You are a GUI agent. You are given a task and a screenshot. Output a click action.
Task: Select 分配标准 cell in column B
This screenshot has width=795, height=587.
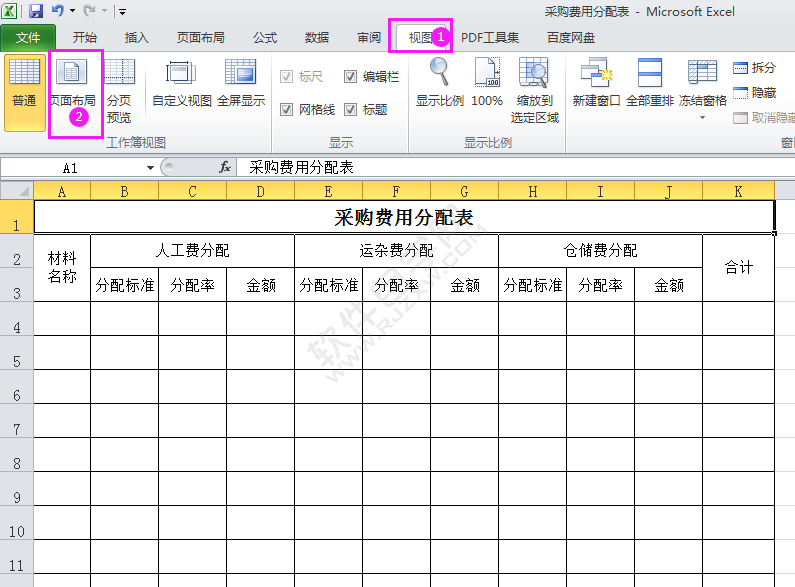point(125,285)
